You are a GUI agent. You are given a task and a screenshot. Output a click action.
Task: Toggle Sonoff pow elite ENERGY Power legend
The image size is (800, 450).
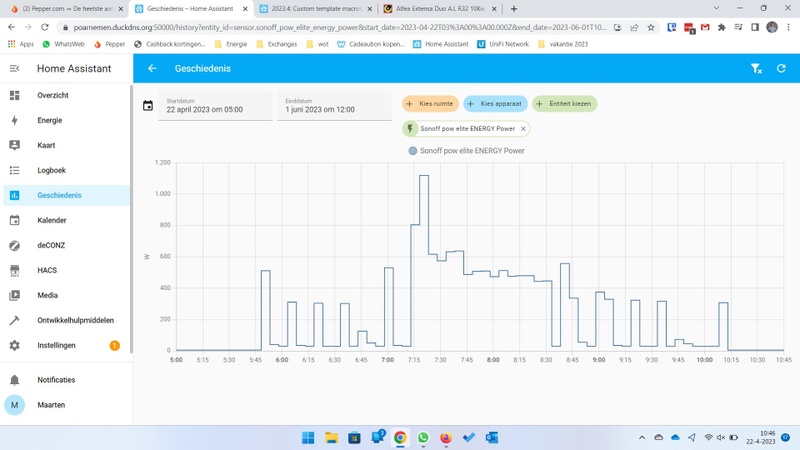466,151
